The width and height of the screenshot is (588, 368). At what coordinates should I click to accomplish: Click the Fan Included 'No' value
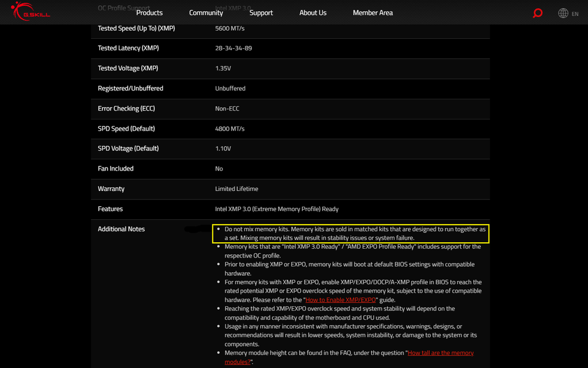[x=218, y=169]
